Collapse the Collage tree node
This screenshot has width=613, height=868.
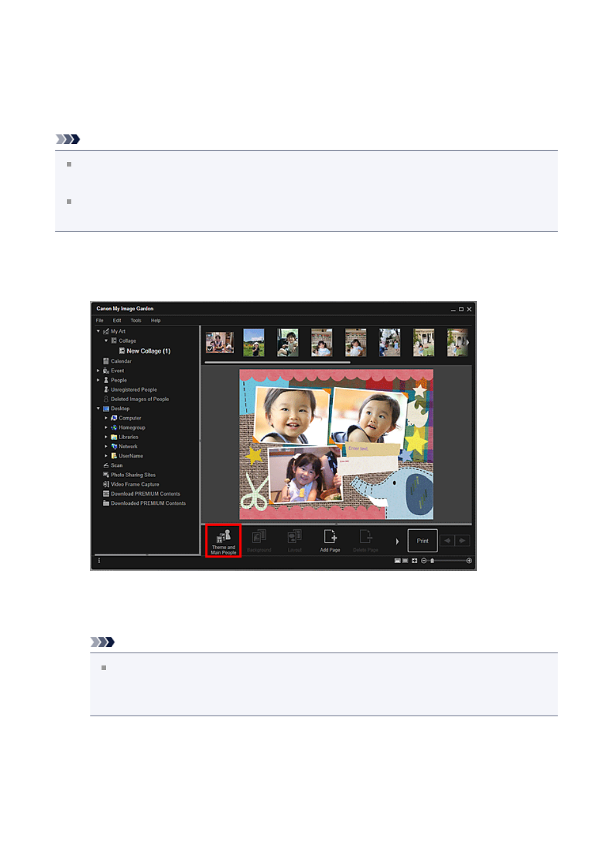coord(107,341)
